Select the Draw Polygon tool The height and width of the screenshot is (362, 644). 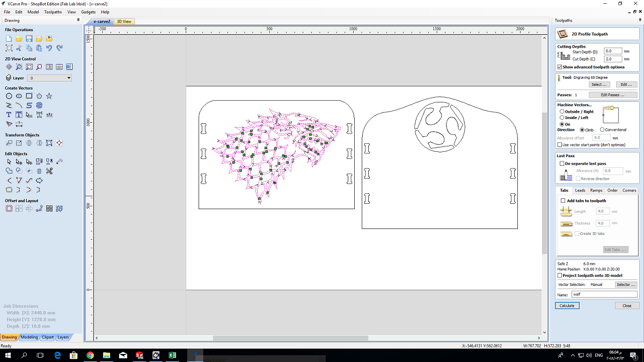(x=39, y=96)
